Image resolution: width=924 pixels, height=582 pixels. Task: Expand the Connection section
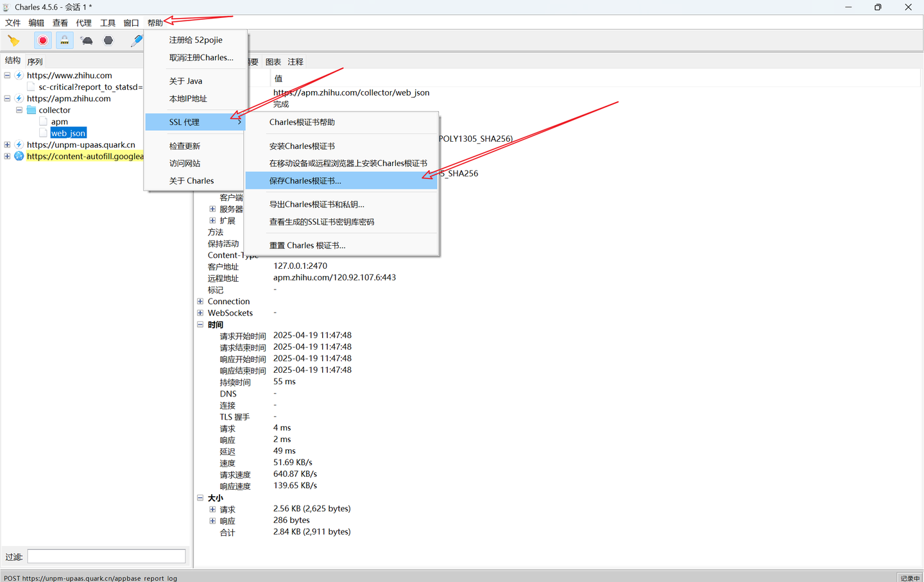tap(200, 301)
